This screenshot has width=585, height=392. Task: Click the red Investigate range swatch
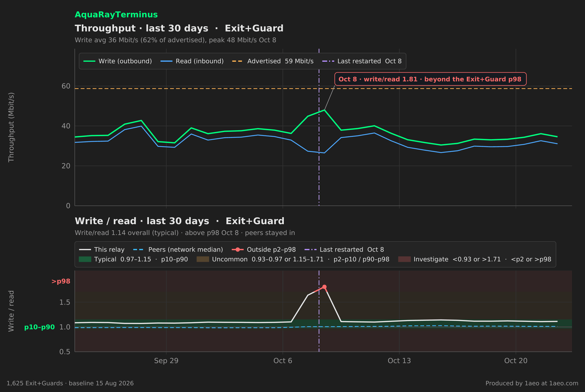404,259
